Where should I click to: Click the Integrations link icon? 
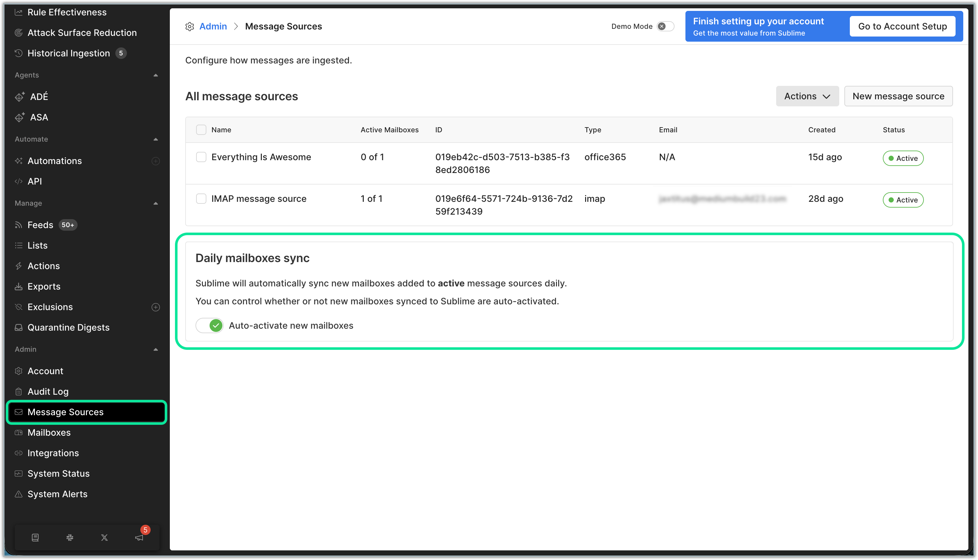pos(19,453)
